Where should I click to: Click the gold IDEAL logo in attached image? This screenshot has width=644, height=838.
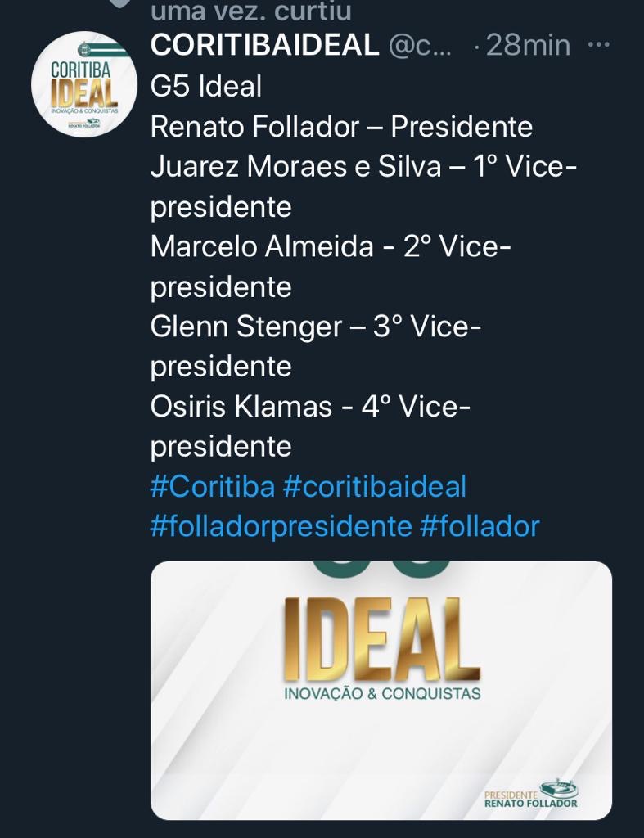tap(381, 638)
